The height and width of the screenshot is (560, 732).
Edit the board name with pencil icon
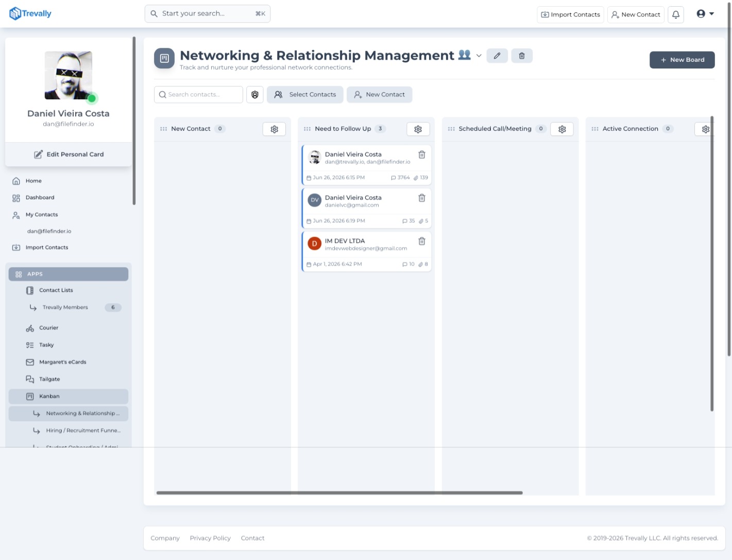497,56
